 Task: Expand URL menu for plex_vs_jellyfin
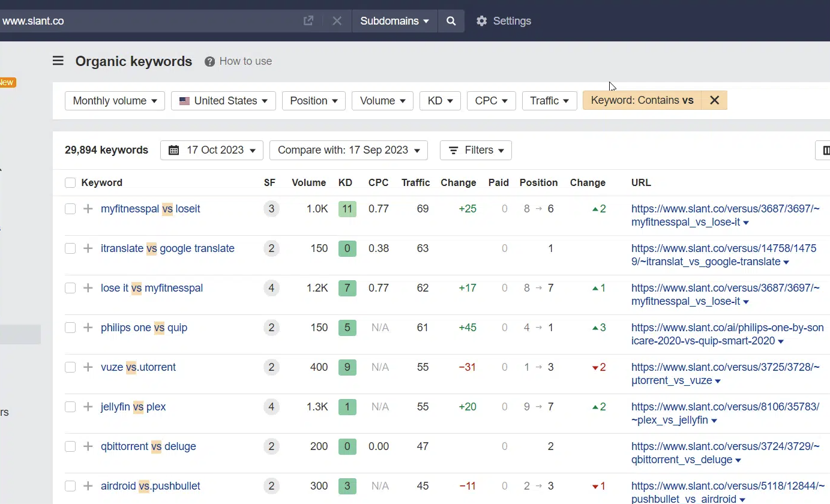[x=714, y=421]
